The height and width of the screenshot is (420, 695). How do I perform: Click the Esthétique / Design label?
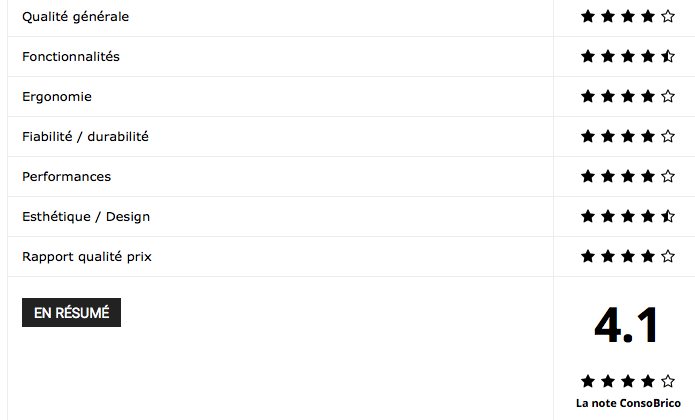coord(86,217)
